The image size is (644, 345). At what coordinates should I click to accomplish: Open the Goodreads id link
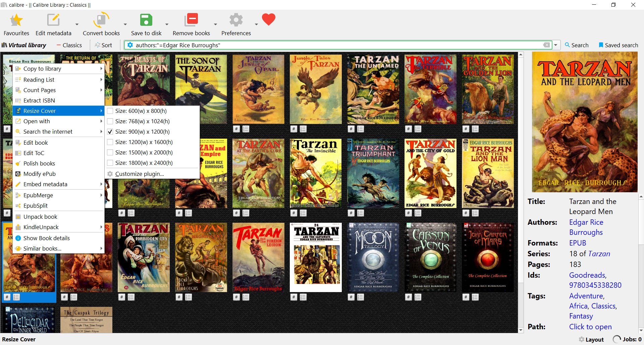point(587,275)
